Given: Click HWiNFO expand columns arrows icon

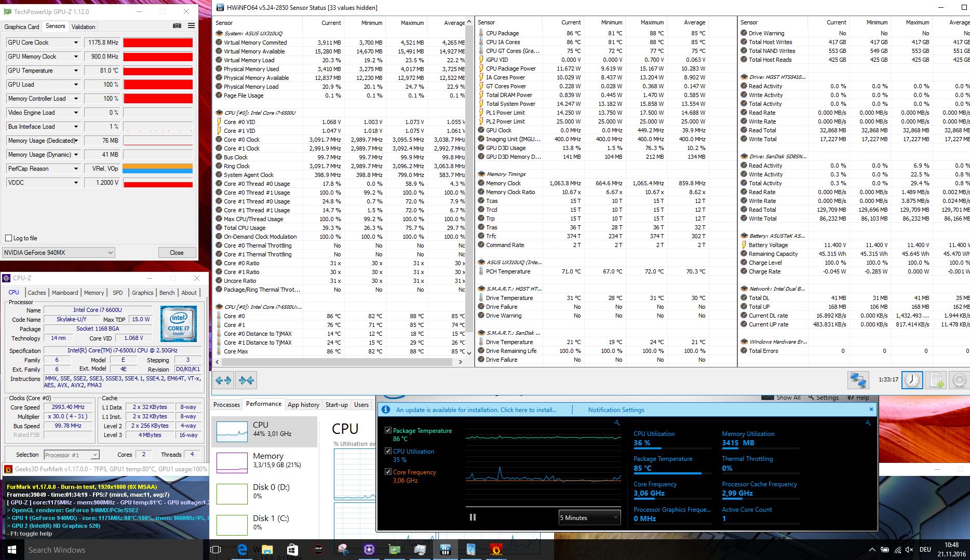Looking at the screenshot, I should click(x=223, y=380).
